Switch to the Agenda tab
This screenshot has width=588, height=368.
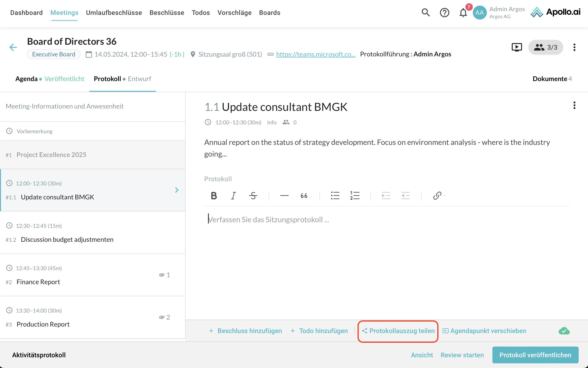coord(26,79)
